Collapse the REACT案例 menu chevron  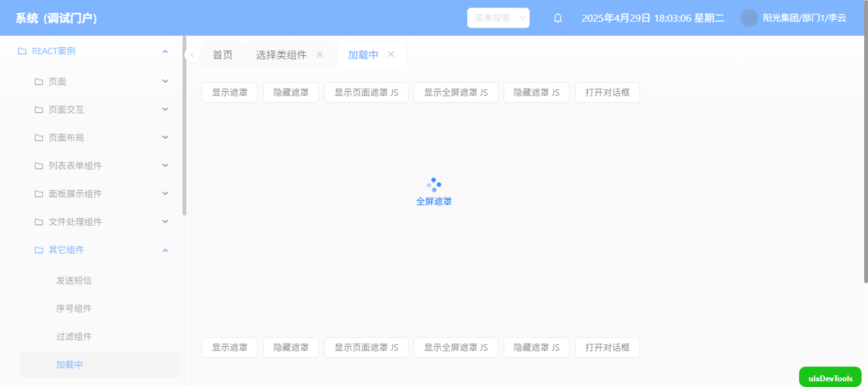165,51
